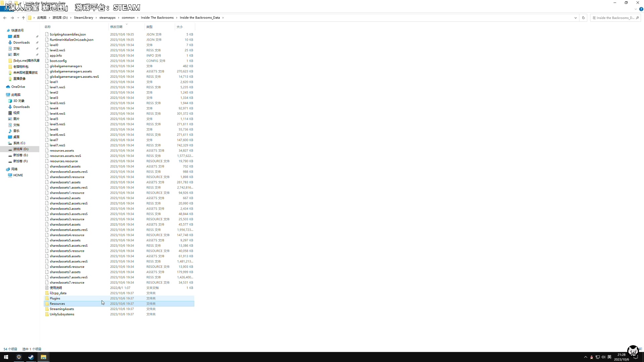This screenshot has width=644, height=362.
Task: Select ScriptingAssemblies.json file
Action: click(68, 35)
